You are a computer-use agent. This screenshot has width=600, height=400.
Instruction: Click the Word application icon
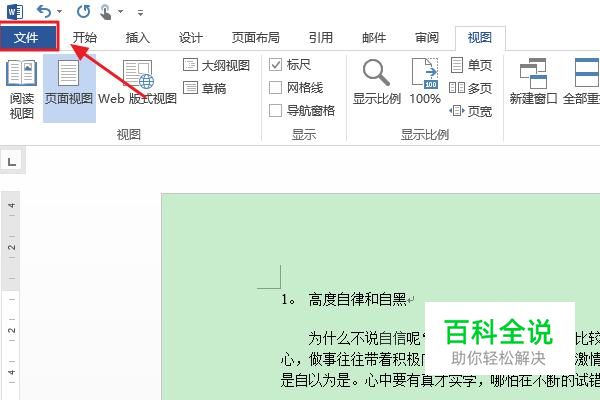15,11
